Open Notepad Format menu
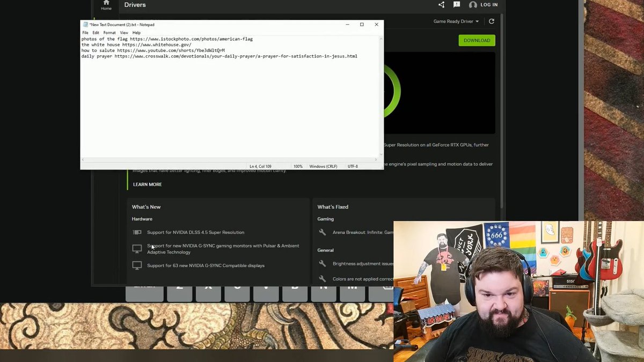 pyautogui.click(x=109, y=33)
